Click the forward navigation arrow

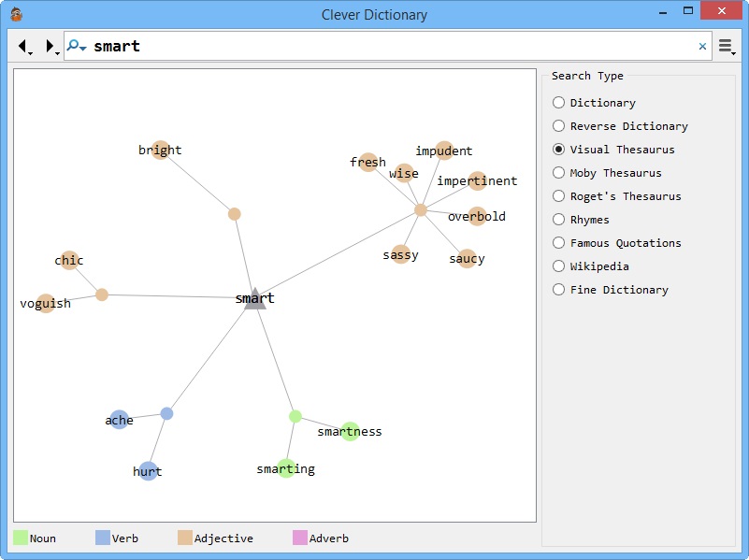50,46
